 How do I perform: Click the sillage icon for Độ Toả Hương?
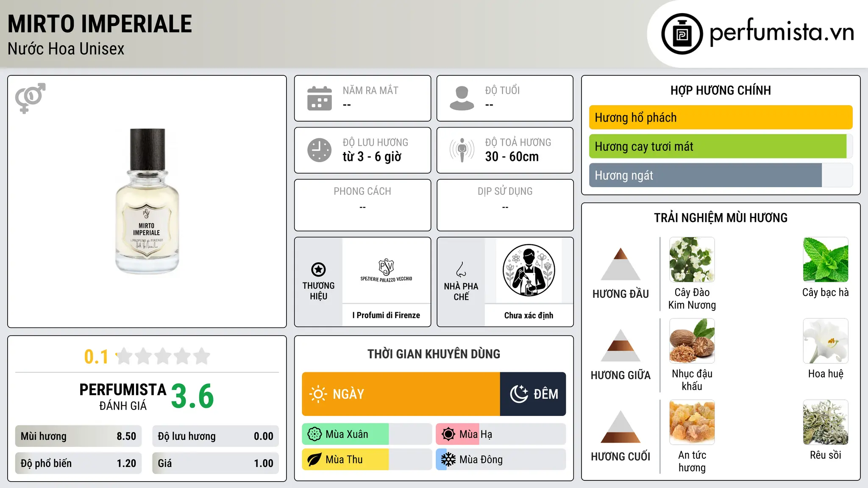pyautogui.click(x=462, y=150)
